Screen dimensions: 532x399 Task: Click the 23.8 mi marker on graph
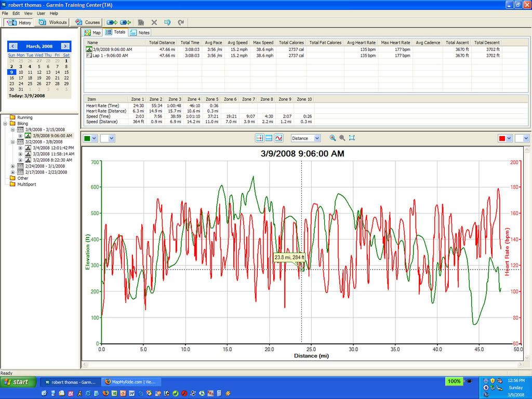tap(302, 270)
